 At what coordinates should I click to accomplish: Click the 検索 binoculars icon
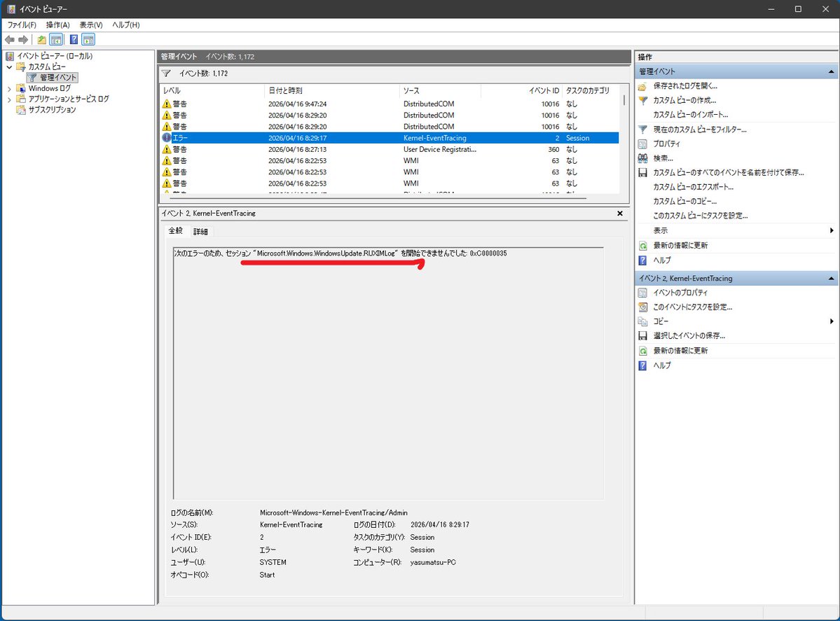[x=643, y=158]
